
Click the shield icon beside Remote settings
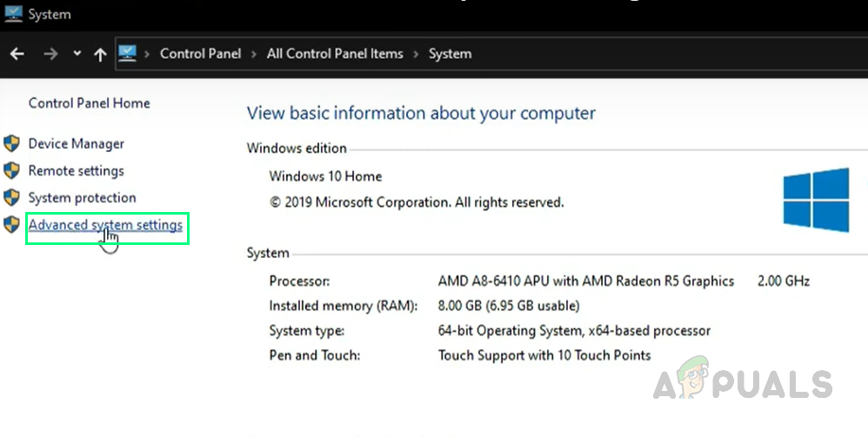tap(11, 171)
